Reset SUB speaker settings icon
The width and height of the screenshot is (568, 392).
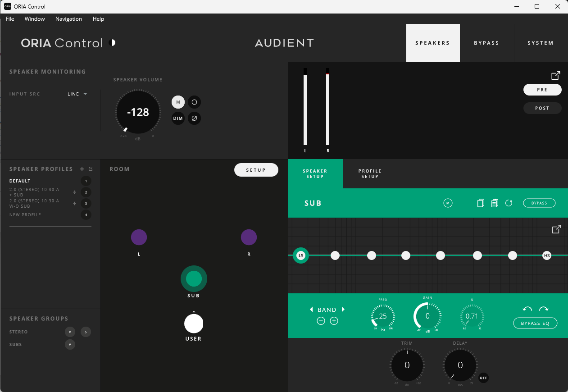[509, 203]
